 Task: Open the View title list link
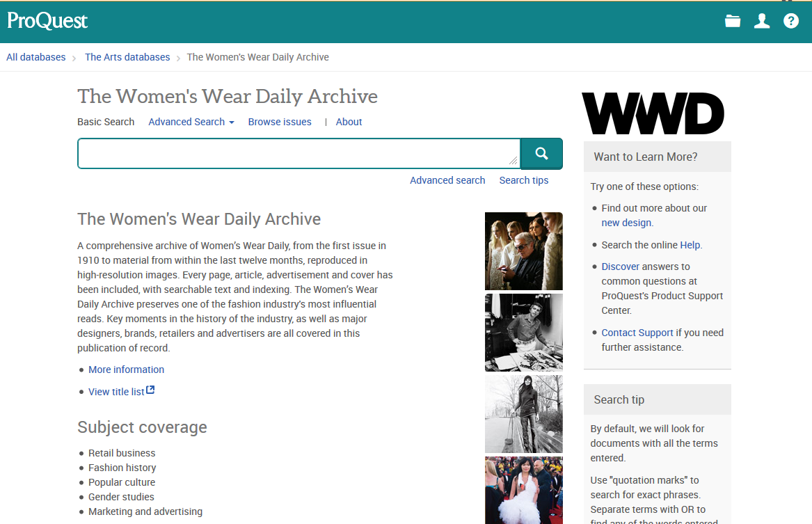116,392
